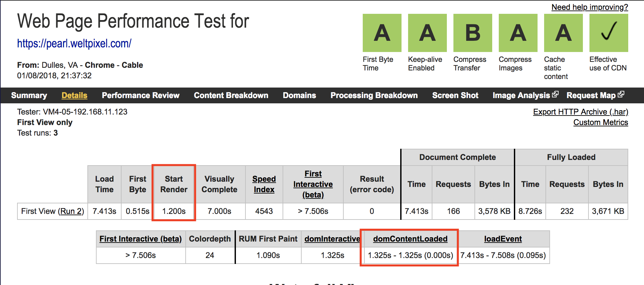Open the Details tab
Viewport: 644px width, 285px height.
[x=74, y=95]
